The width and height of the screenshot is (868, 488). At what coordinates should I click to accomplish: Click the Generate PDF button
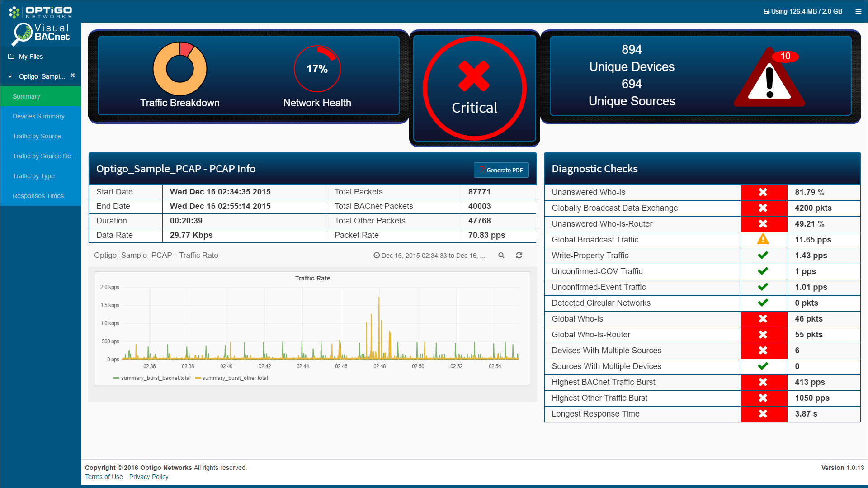501,170
